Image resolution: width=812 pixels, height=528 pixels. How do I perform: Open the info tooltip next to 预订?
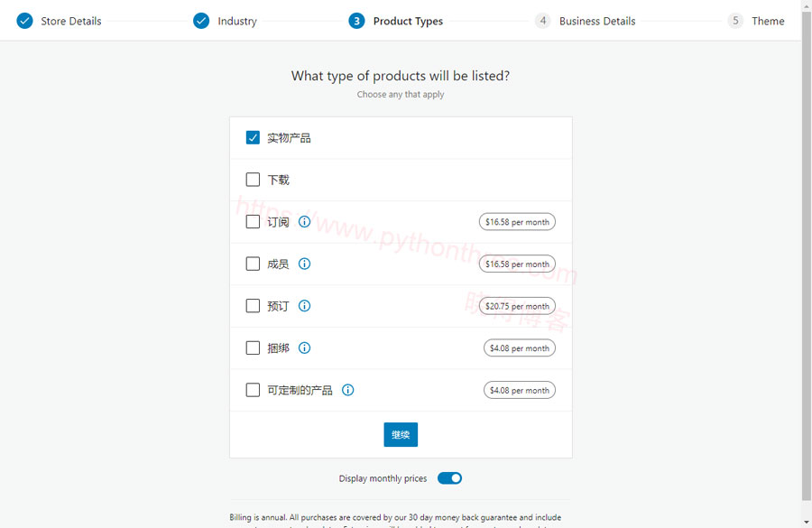(x=304, y=305)
